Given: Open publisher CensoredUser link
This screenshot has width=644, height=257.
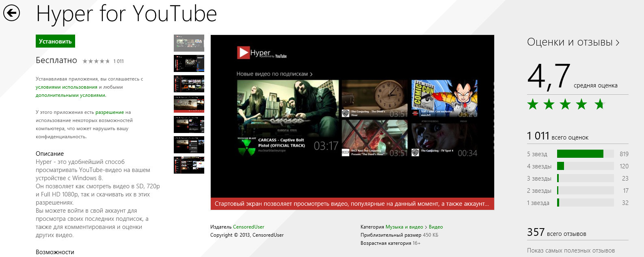Looking at the screenshot, I should tap(249, 227).
